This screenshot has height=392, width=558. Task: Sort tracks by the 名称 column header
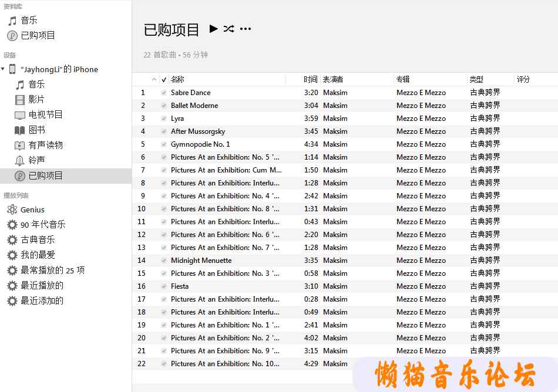pyautogui.click(x=177, y=80)
